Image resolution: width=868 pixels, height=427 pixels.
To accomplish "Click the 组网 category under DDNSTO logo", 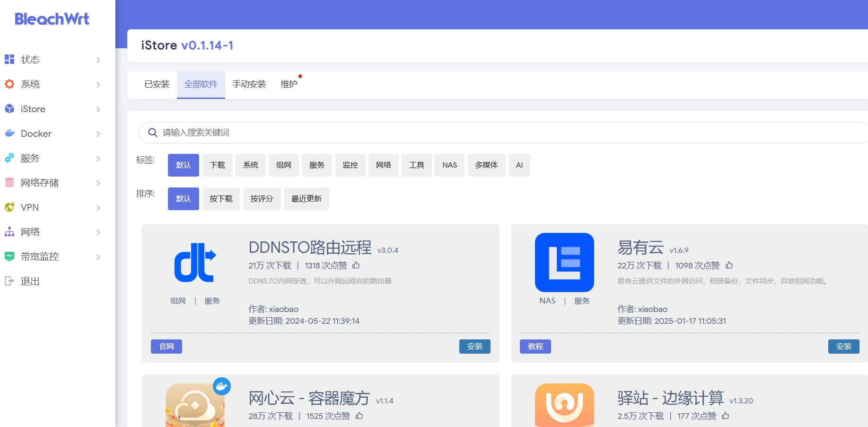I will pos(178,301).
